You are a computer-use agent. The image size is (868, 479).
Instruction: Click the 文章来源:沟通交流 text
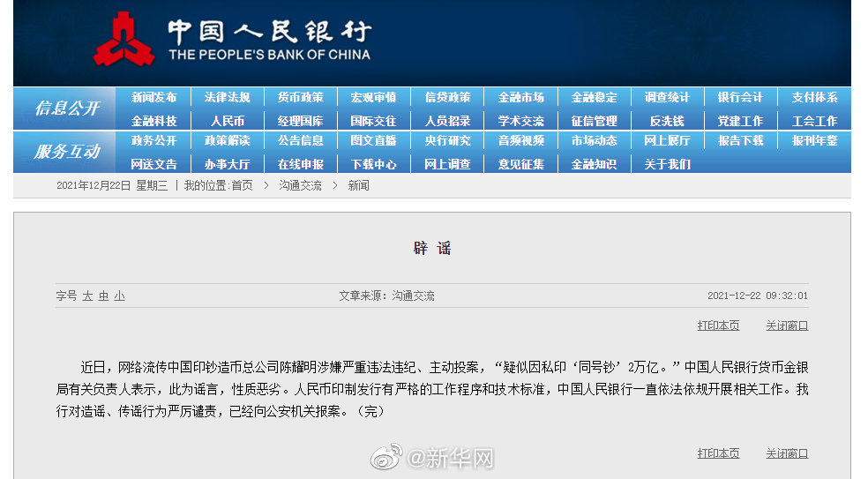pyautogui.click(x=386, y=296)
